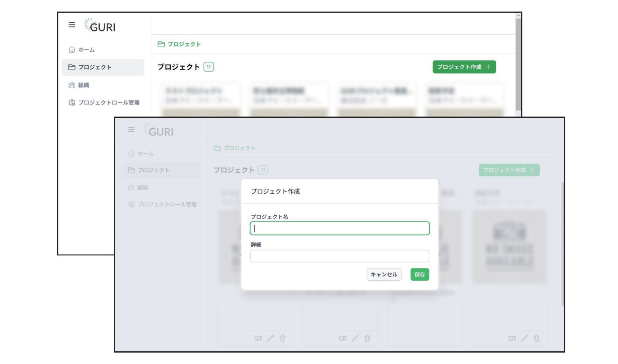Click the image icon on the leftmost card
Screen dimensions: 618x364
(258, 338)
